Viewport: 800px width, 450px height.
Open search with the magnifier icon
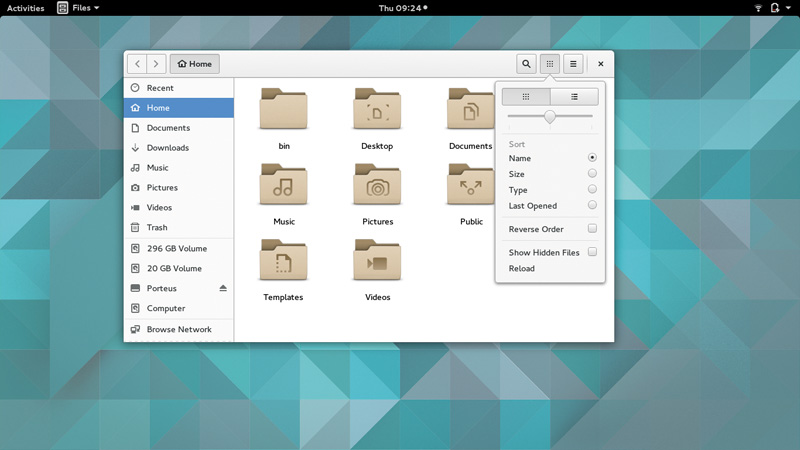(x=526, y=64)
